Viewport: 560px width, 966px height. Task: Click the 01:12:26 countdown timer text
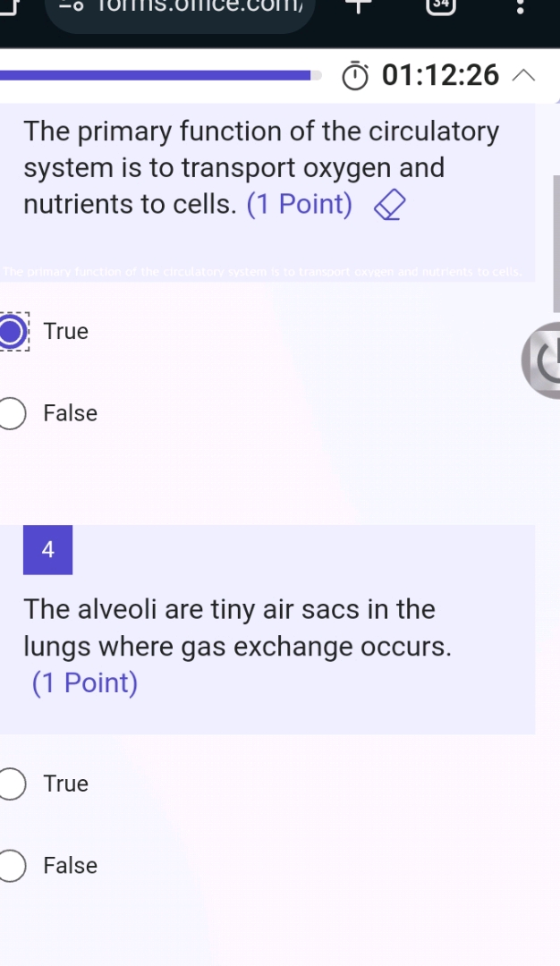tap(440, 76)
